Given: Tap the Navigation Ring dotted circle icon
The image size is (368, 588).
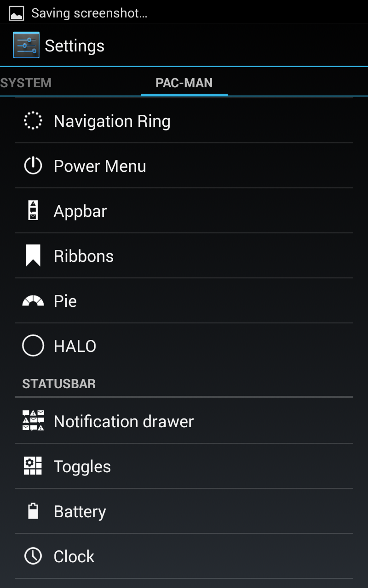Looking at the screenshot, I should [x=33, y=121].
